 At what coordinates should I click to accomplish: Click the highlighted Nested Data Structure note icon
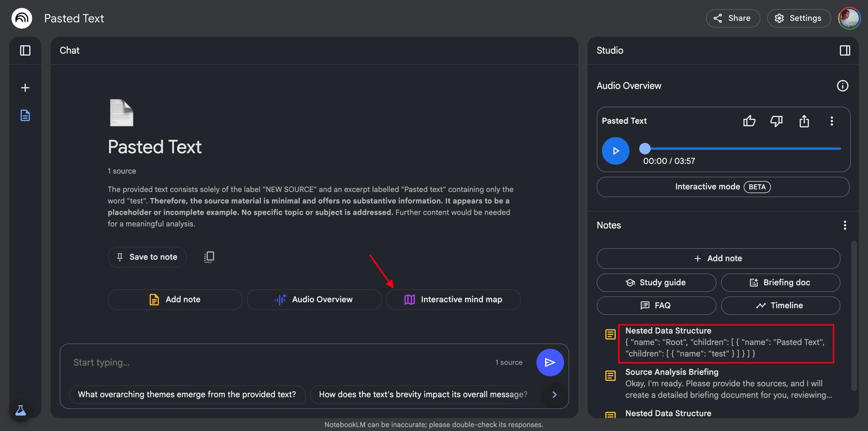(x=610, y=334)
